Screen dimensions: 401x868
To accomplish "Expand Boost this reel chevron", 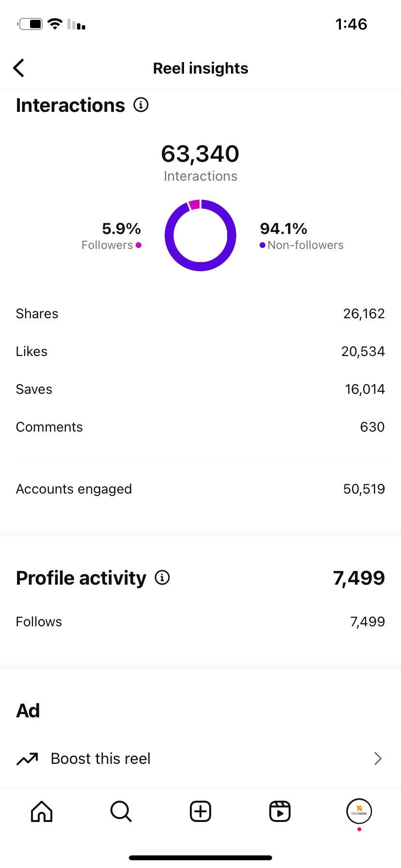I will click(x=378, y=759).
